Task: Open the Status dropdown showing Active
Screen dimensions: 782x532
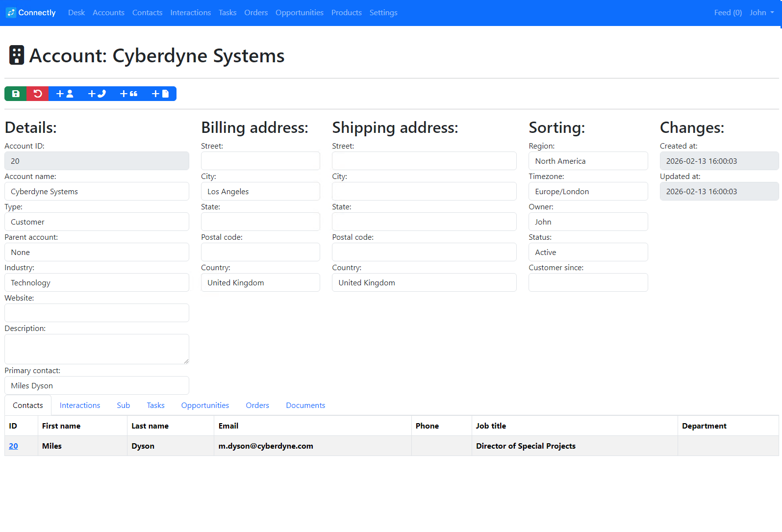Action: tap(588, 252)
